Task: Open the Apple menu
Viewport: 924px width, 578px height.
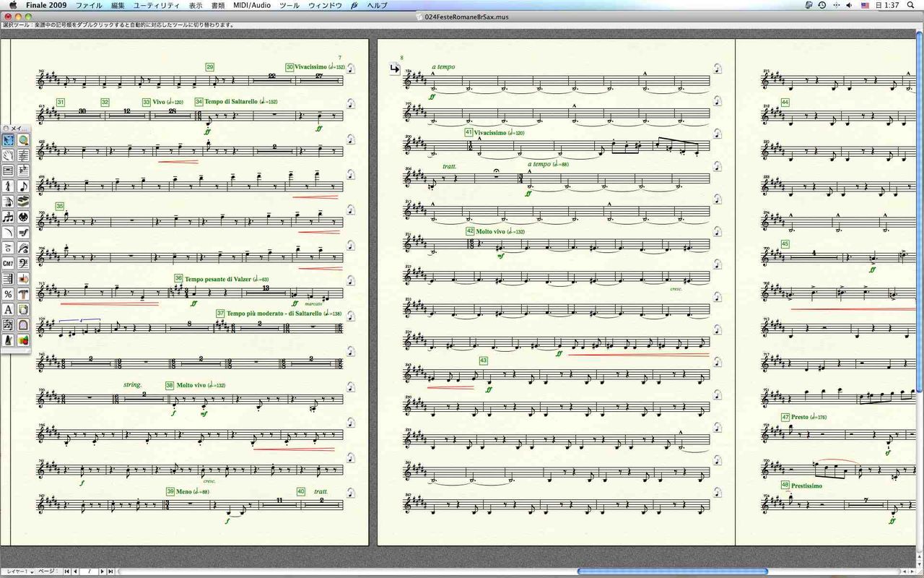Action: 12,5
